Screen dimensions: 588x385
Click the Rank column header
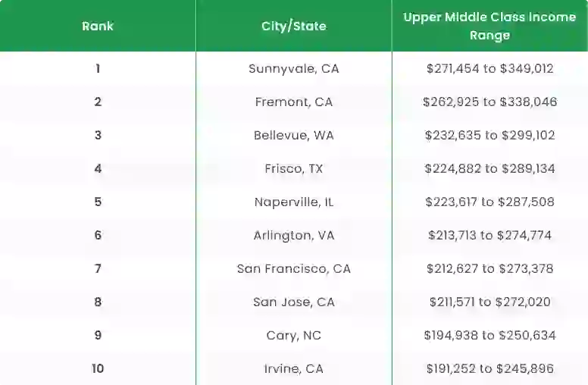click(98, 26)
